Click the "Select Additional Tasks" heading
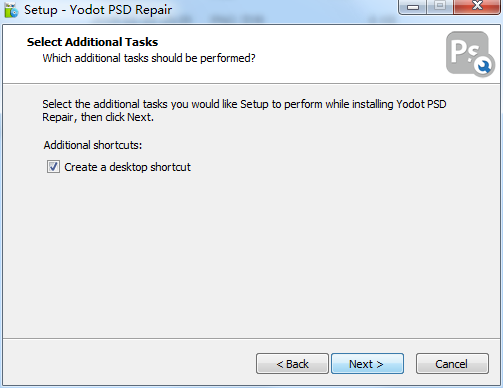This screenshot has height=388, width=503. (x=92, y=42)
